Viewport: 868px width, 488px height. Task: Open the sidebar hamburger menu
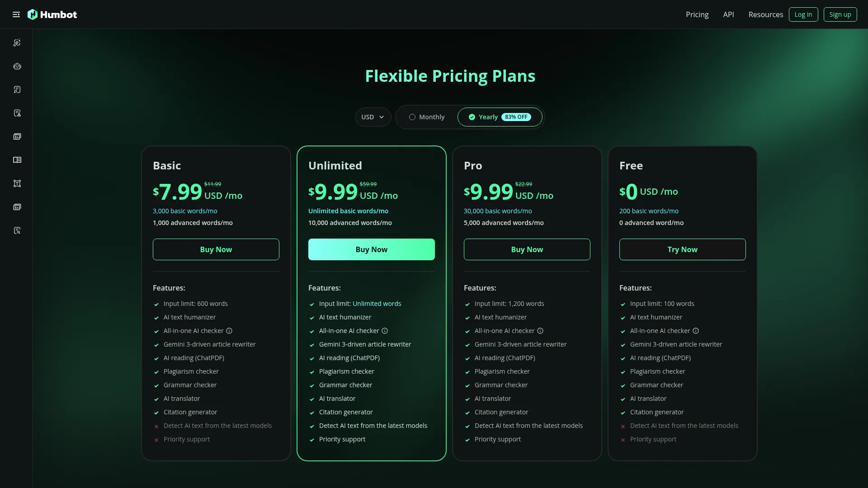point(16,14)
